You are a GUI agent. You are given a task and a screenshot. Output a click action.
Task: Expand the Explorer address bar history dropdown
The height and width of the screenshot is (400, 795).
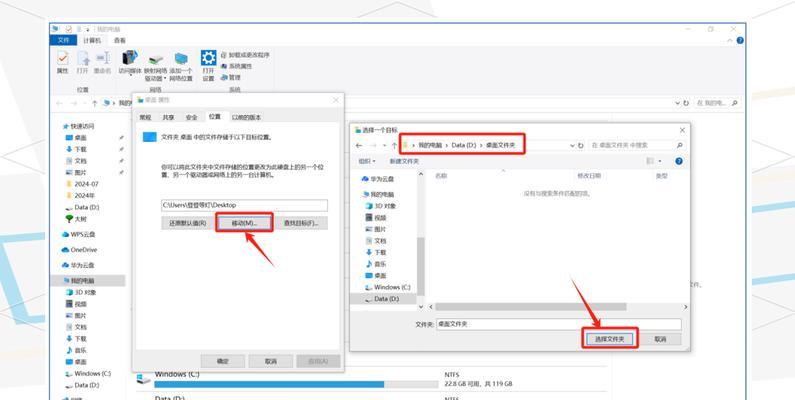pos(677,103)
